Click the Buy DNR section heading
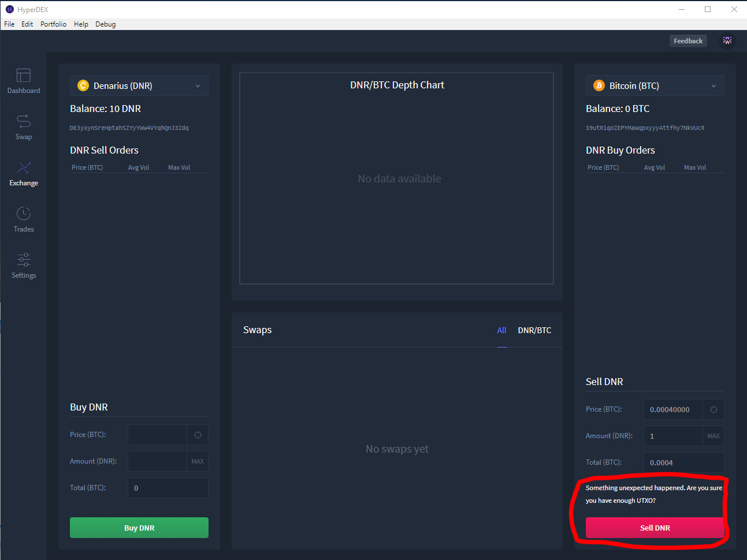Viewport: 747px width, 560px height. click(89, 407)
